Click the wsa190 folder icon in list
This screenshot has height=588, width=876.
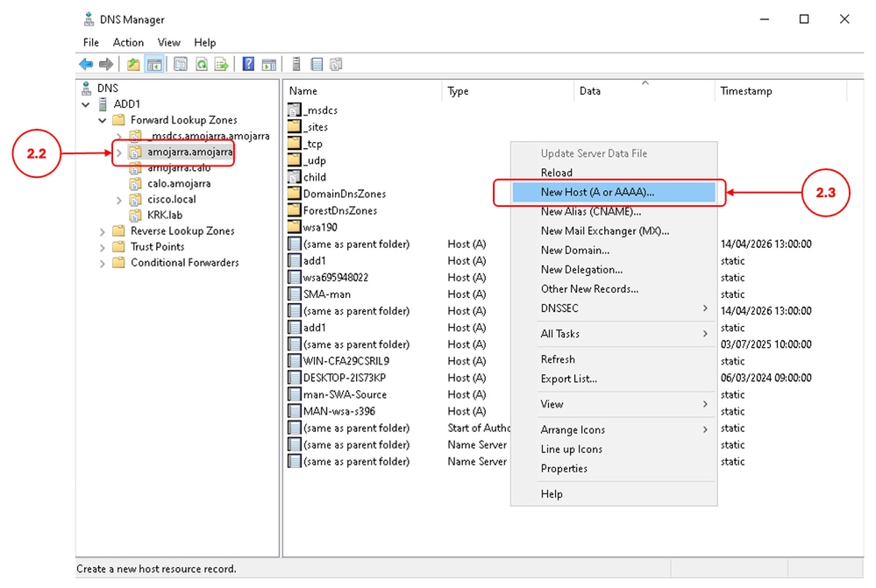[295, 227]
